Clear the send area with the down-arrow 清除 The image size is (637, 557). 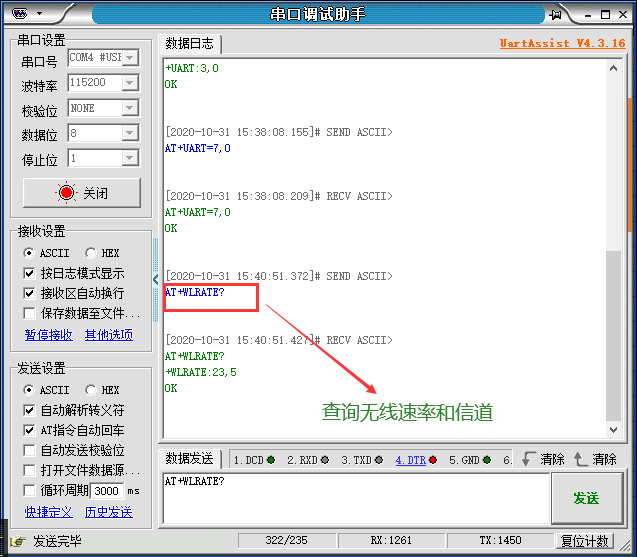543,459
